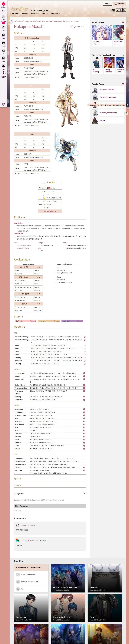This screenshot has width=129, height=644.
Task: Expand the Moon Still story
Action: coord(80,321)
